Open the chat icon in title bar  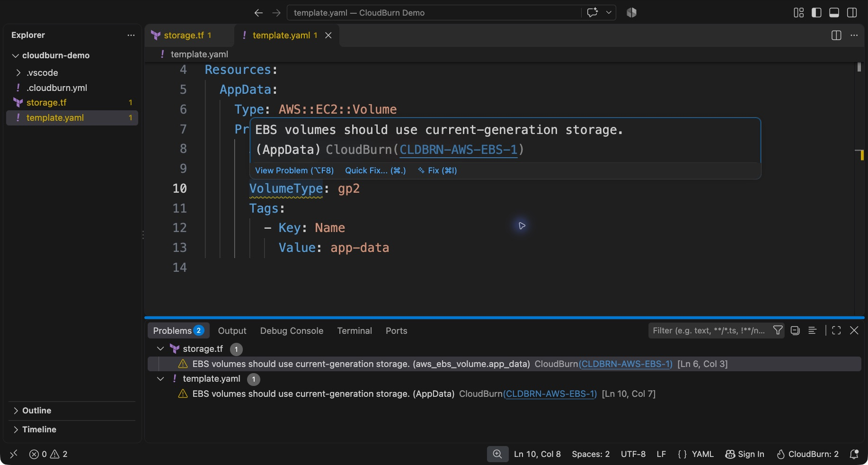tap(592, 13)
